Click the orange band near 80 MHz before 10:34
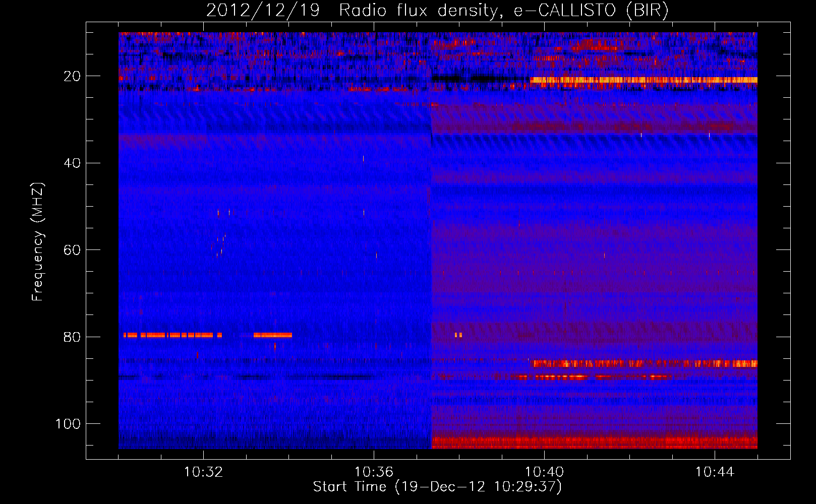 (x=208, y=335)
